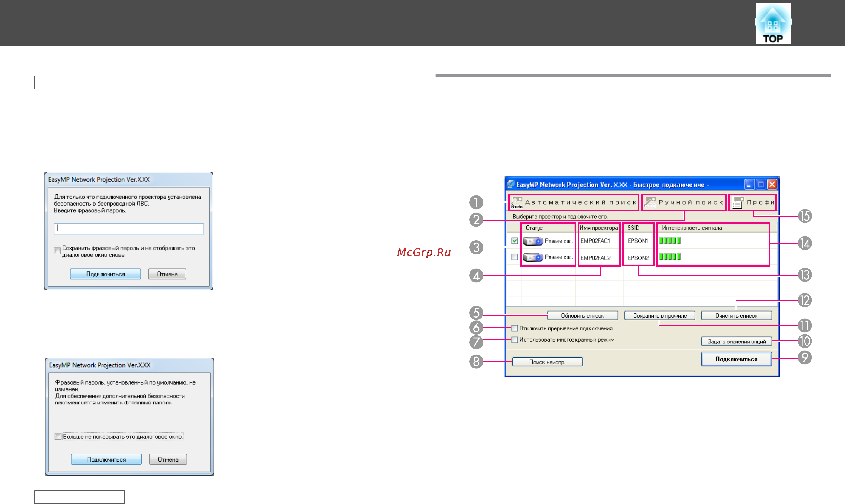Click Поиск неиспр. button
Screen dimensions: 845x504
(547, 362)
